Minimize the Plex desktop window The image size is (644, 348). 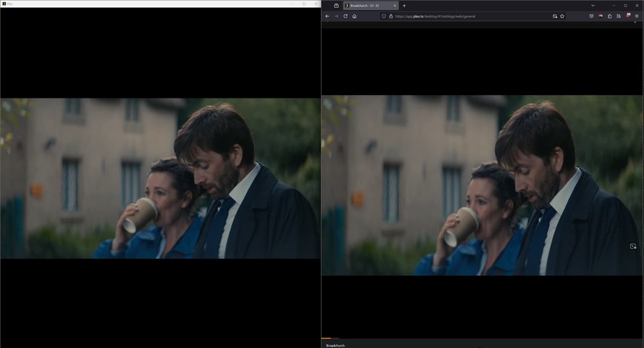pos(293,4)
